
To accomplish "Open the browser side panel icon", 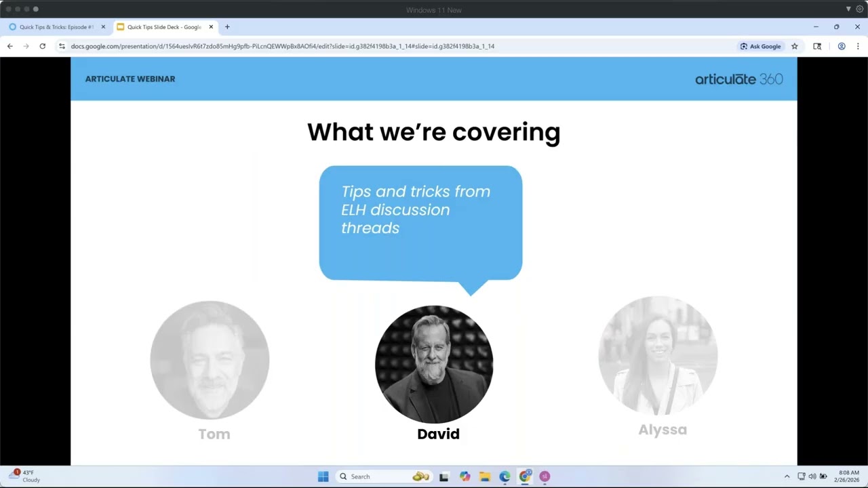I will coord(817,46).
